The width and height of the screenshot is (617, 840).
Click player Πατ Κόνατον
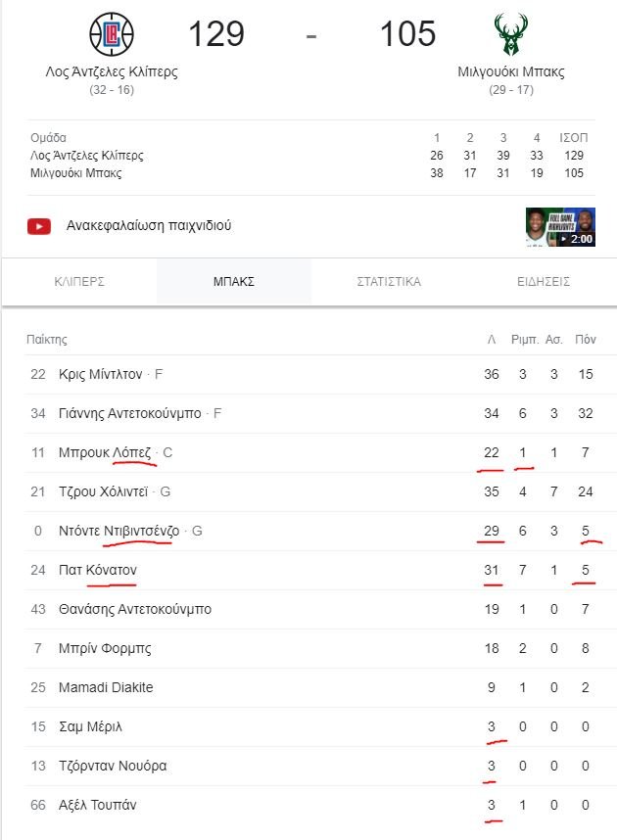point(98,570)
